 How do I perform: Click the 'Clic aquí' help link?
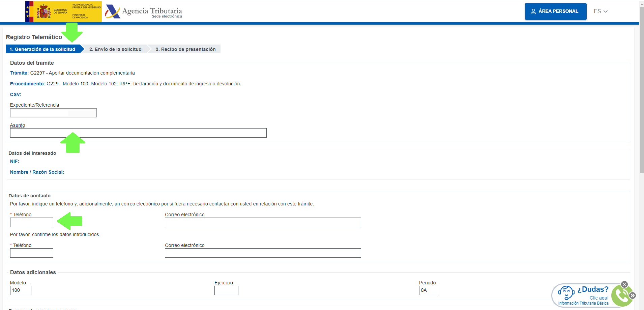tap(599, 298)
